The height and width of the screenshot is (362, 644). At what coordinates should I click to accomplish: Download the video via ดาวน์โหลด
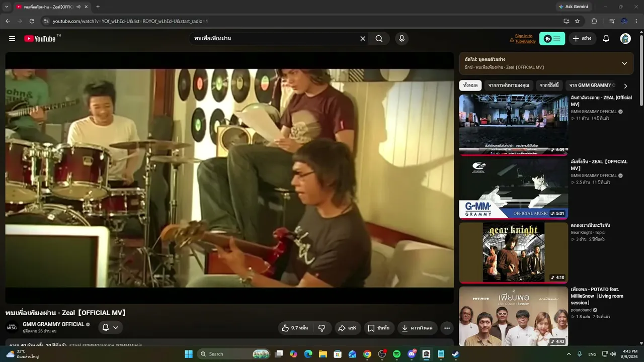click(x=417, y=328)
